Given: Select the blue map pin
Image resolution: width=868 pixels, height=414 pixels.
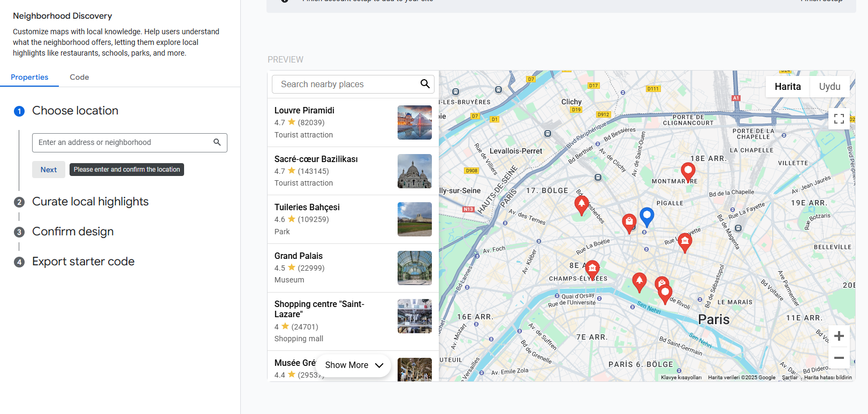Looking at the screenshot, I should click(x=647, y=217).
